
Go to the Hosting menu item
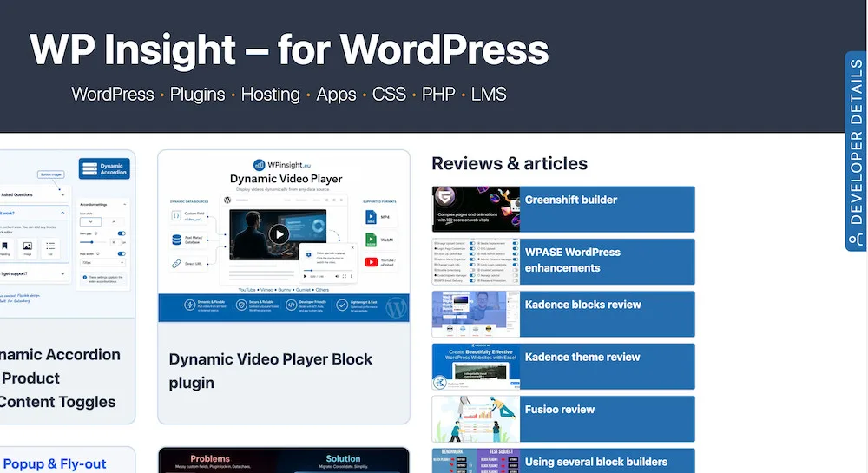[270, 94]
